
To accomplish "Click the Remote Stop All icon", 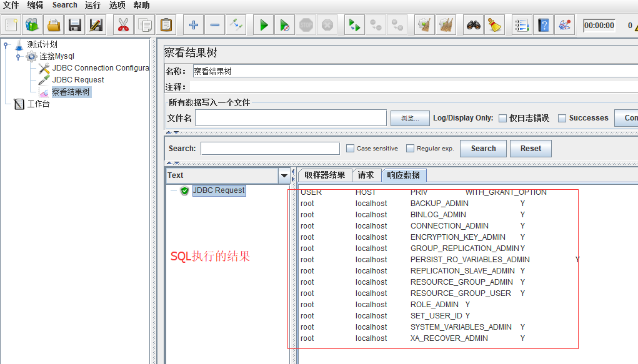I will click(376, 25).
